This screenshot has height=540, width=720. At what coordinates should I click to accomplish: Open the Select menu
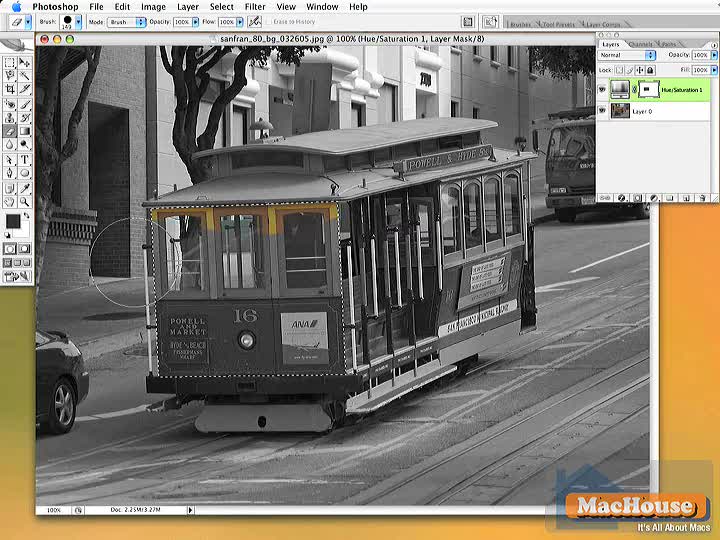point(221,7)
